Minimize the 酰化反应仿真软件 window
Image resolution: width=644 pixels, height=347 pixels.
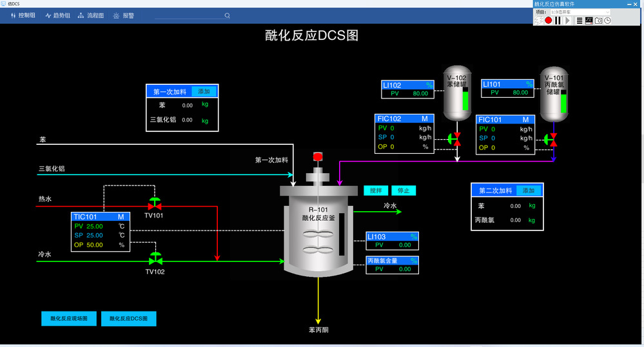click(630, 4)
